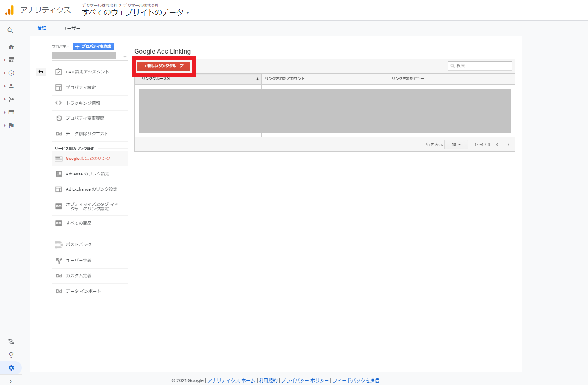
Task: Open the プライバシー ポリシー footer link
Action: coord(305,380)
